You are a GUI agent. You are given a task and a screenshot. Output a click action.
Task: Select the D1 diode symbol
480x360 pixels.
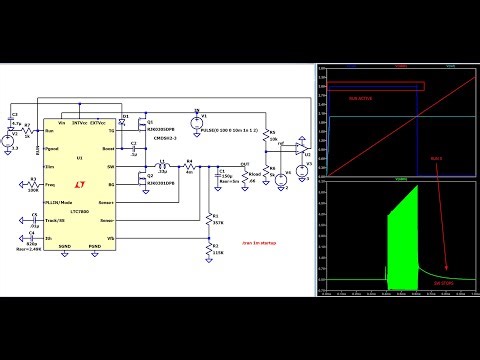pos(122,123)
